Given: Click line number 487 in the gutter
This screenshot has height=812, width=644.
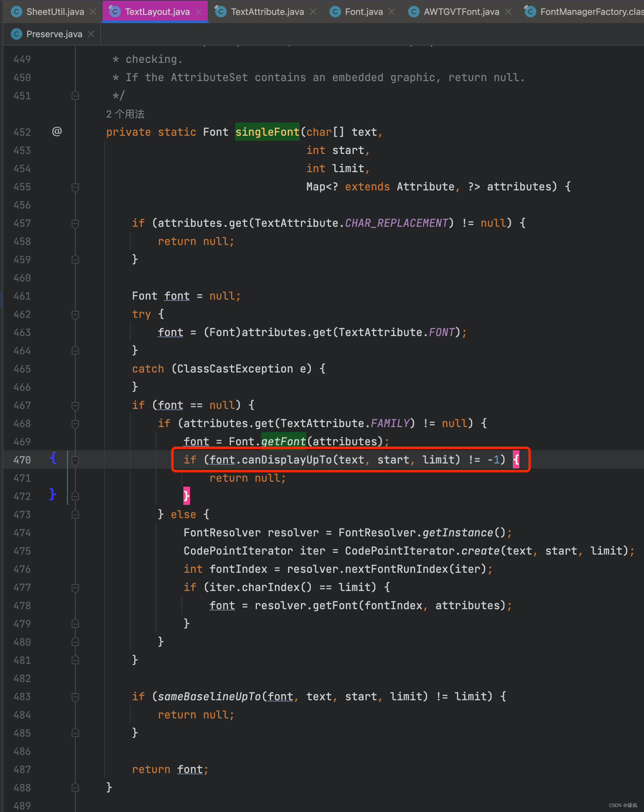Looking at the screenshot, I should pos(22,769).
